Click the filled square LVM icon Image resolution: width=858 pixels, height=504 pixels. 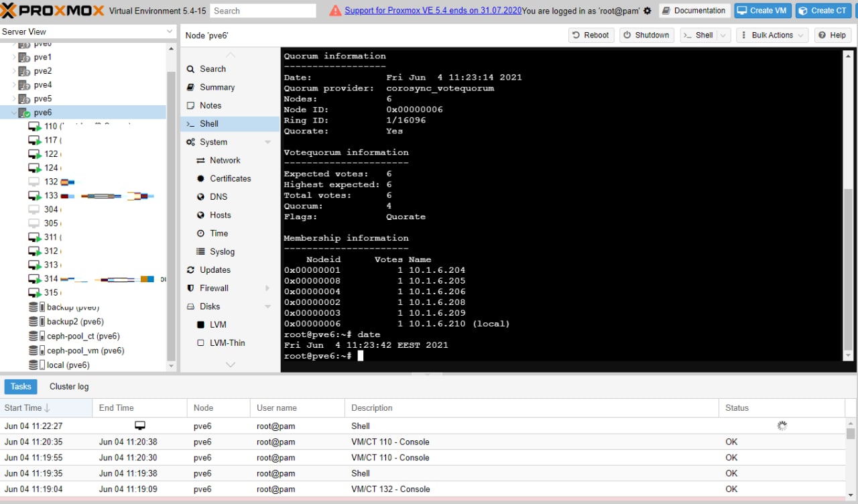pyautogui.click(x=200, y=324)
